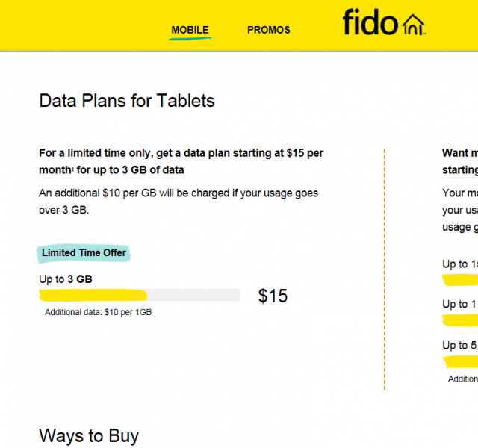Click the Ways to Buy heading

(x=89, y=436)
